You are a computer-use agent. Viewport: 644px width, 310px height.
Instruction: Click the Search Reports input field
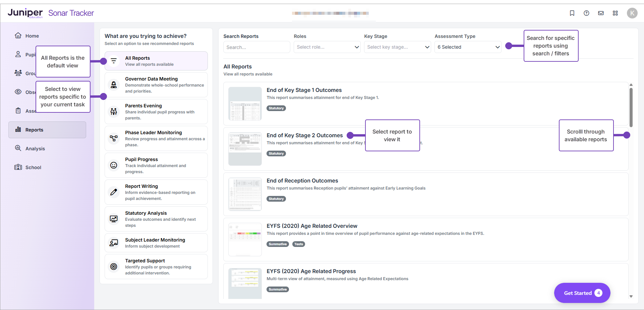256,47
